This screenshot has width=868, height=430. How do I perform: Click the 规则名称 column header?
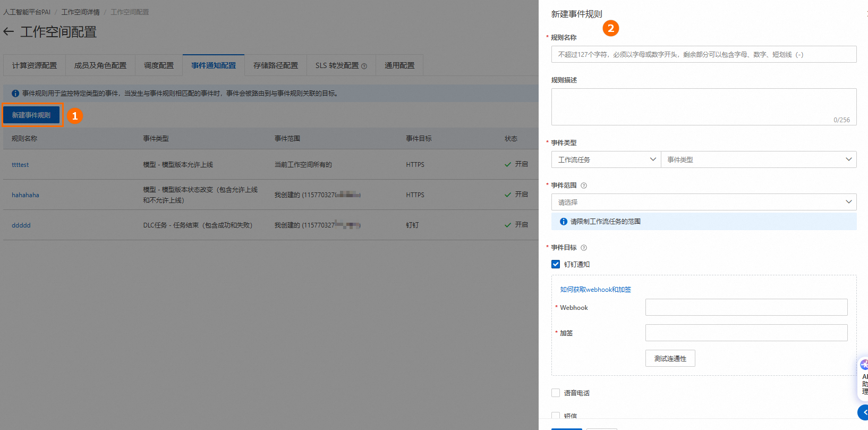tap(24, 139)
